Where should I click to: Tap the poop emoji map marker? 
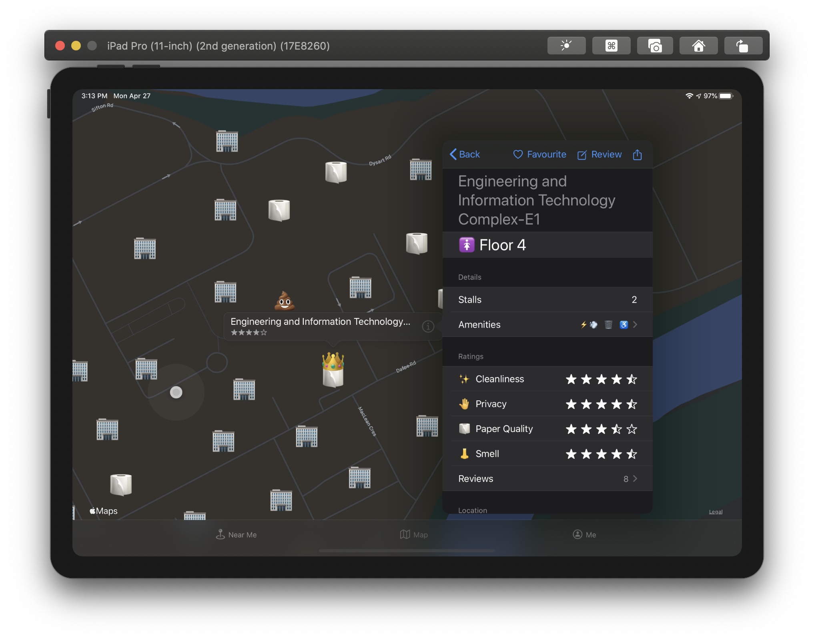click(x=284, y=301)
